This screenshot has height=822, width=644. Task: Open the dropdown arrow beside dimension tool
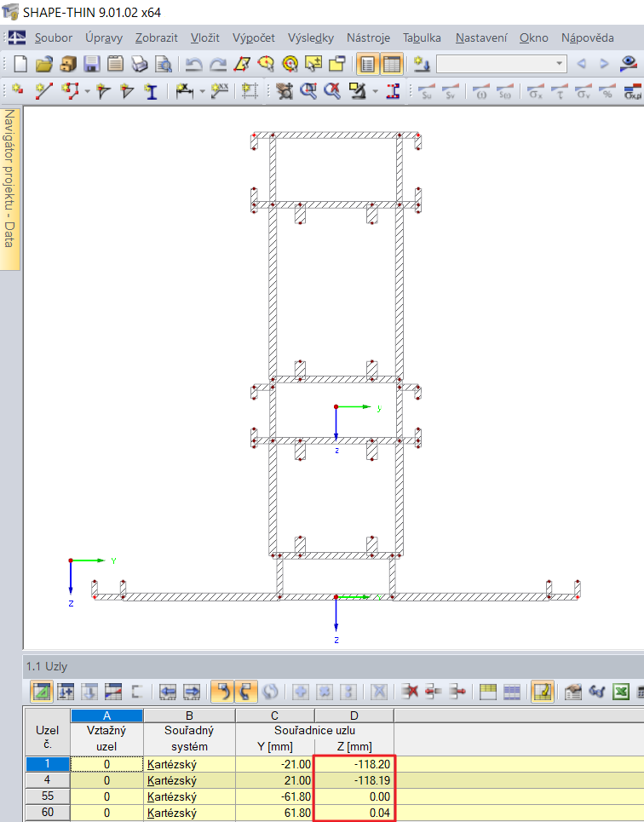[x=202, y=91]
